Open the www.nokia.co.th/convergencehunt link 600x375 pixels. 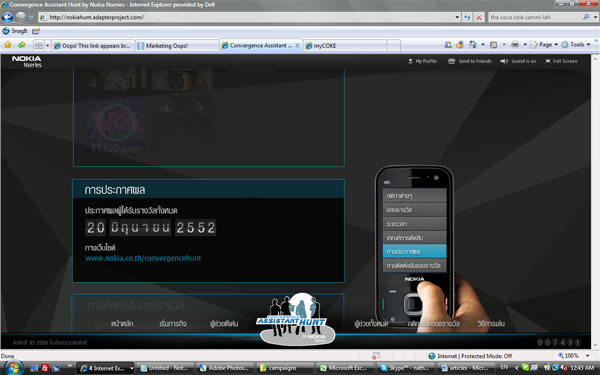(143, 258)
